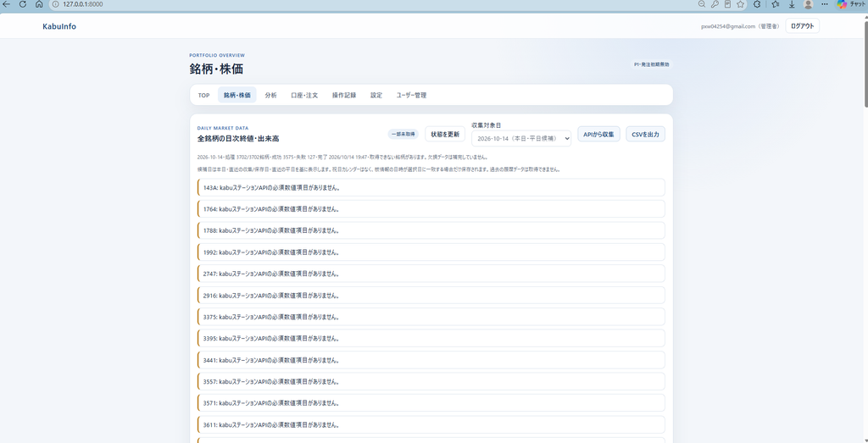Select the 1764 error row

pyautogui.click(x=431, y=209)
